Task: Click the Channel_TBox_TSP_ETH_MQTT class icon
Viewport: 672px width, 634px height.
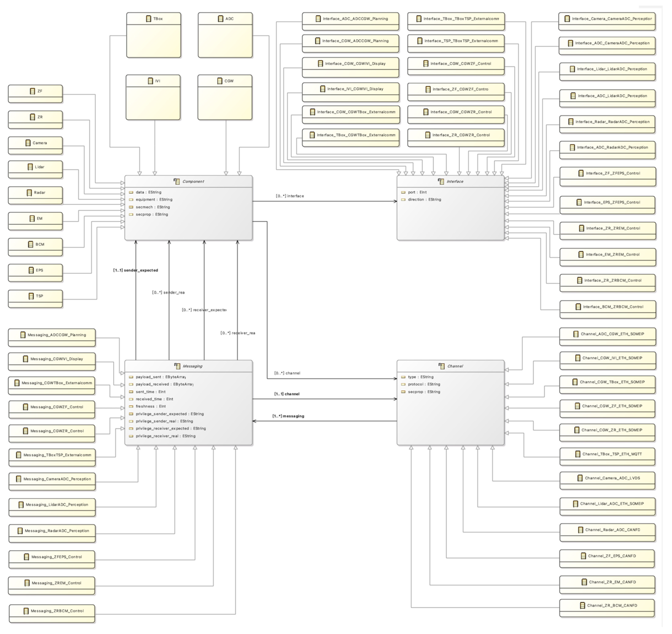Action: point(578,454)
